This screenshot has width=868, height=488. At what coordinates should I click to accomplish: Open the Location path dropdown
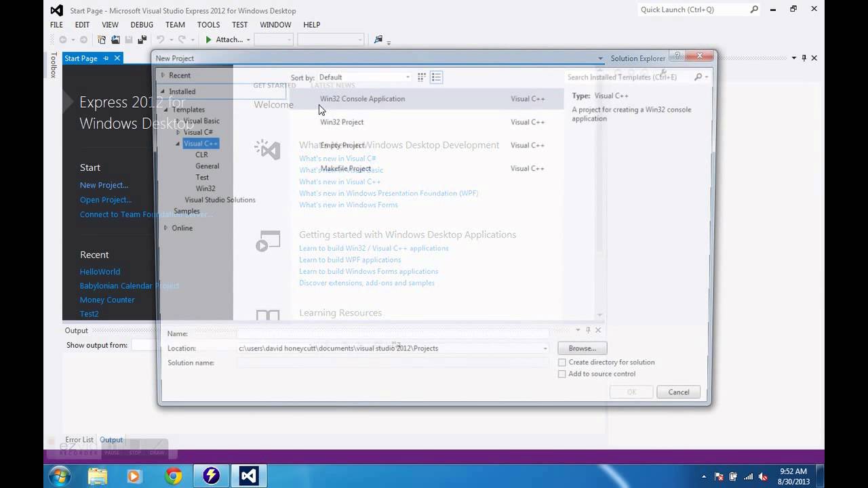coord(545,348)
